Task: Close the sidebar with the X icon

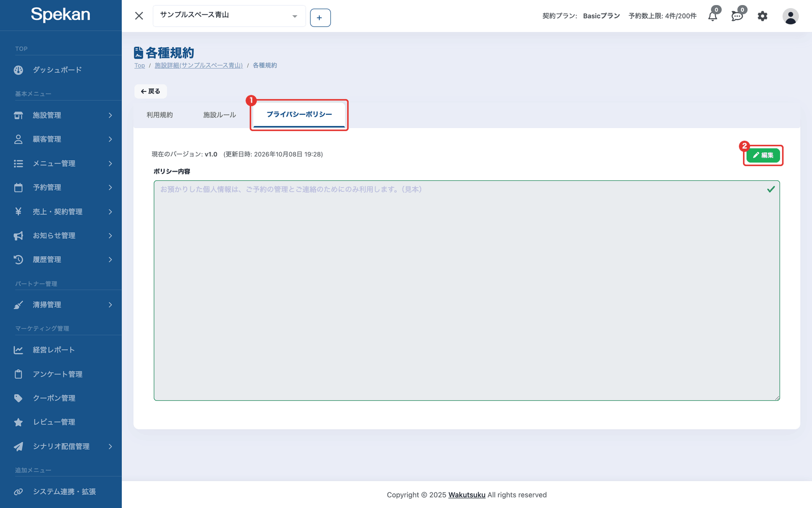Action: click(x=139, y=16)
